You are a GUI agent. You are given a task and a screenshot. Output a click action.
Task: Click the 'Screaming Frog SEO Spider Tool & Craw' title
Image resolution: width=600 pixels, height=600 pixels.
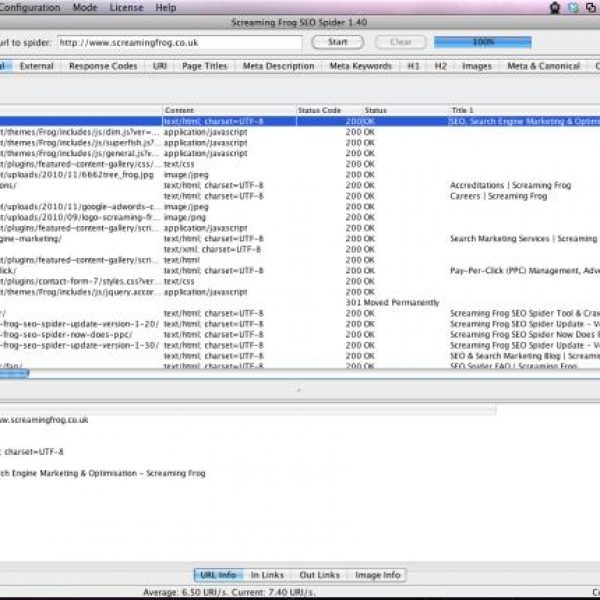coord(525,313)
